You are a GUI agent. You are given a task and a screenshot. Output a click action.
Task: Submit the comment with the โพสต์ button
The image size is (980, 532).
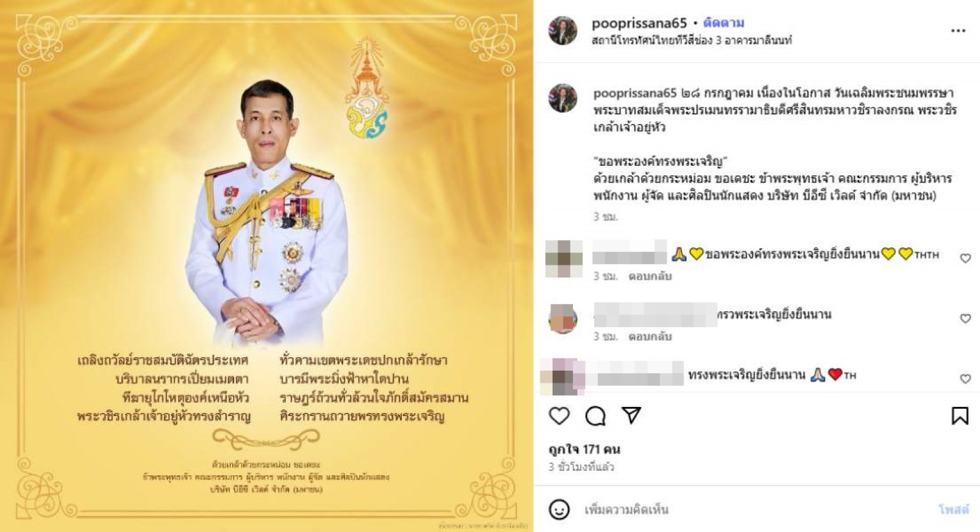pos(953,510)
